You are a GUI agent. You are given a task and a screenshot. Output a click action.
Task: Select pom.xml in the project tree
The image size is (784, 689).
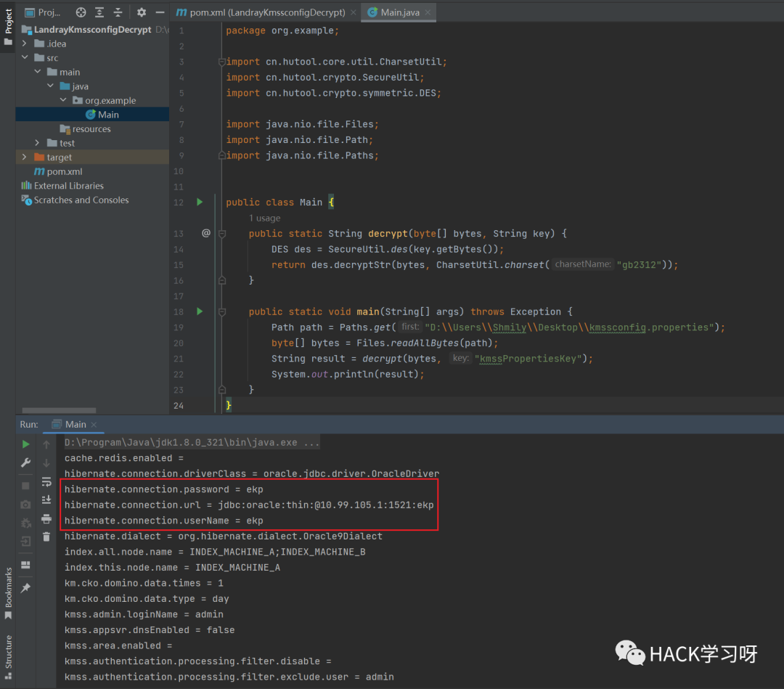64,172
